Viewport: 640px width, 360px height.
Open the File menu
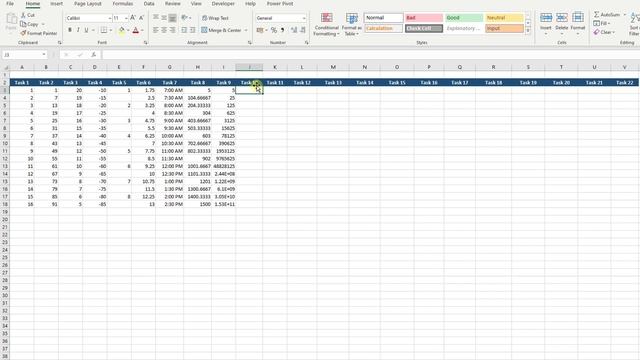click(x=10, y=4)
